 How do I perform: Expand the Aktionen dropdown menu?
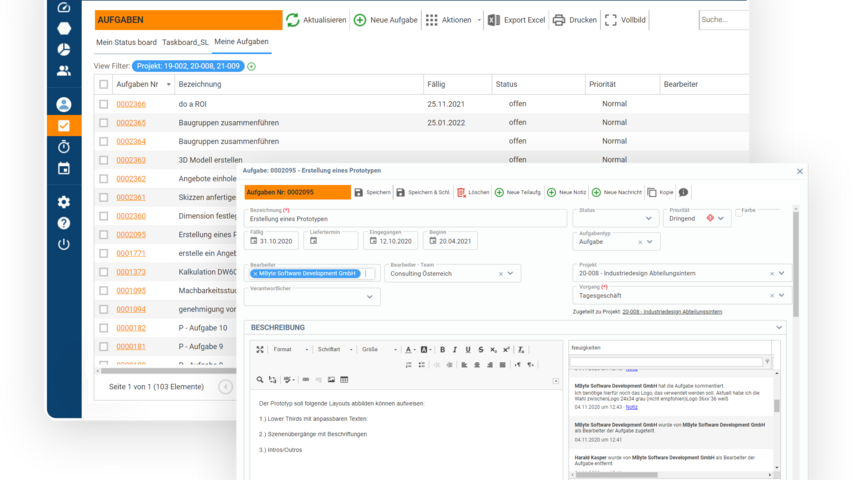click(478, 20)
